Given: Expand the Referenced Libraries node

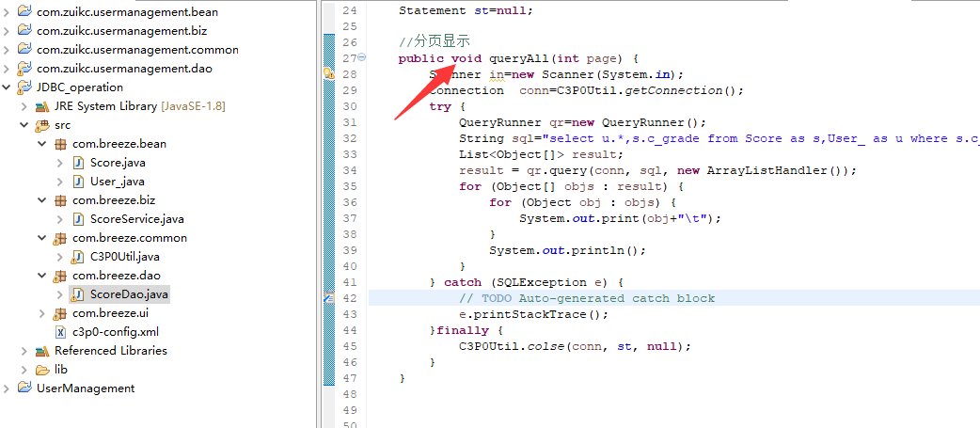Looking at the screenshot, I should tap(24, 351).
